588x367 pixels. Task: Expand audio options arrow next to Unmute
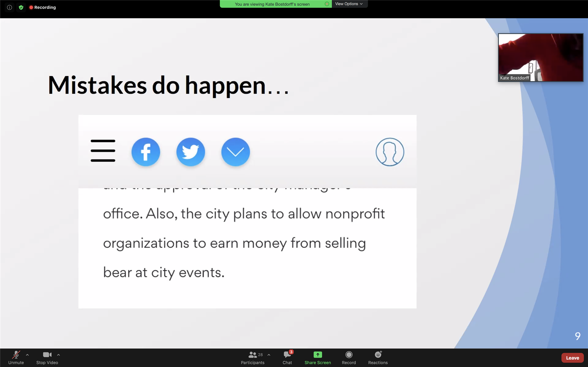point(27,355)
